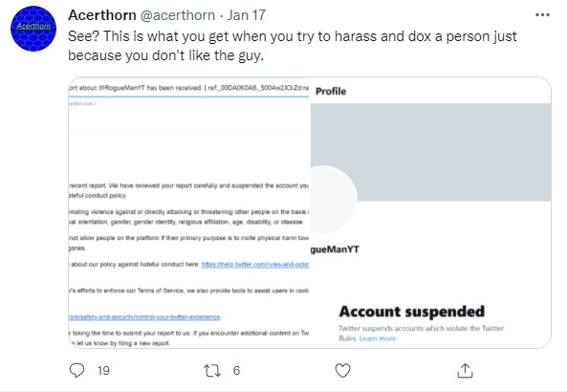Viewport: 567px width, 392px height.
Task: Click the help.twitter.com rules link in image
Action: [255, 264]
